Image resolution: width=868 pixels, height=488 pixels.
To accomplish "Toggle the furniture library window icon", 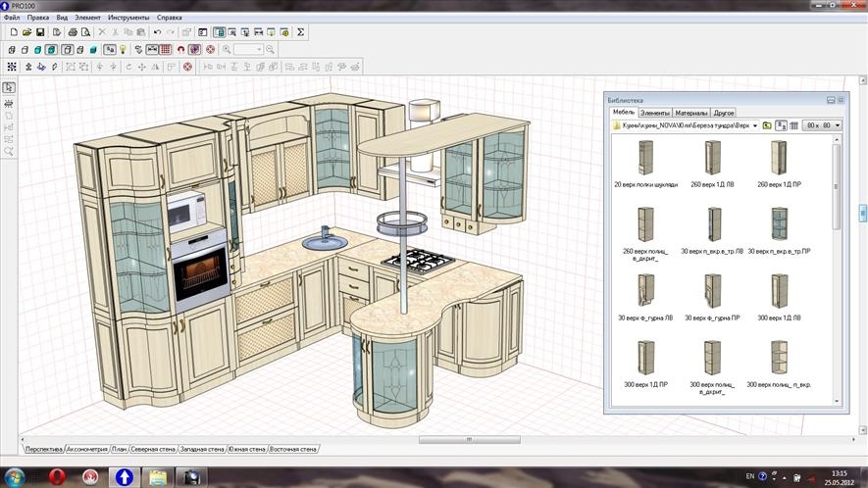I will click(x=220, y=32).
